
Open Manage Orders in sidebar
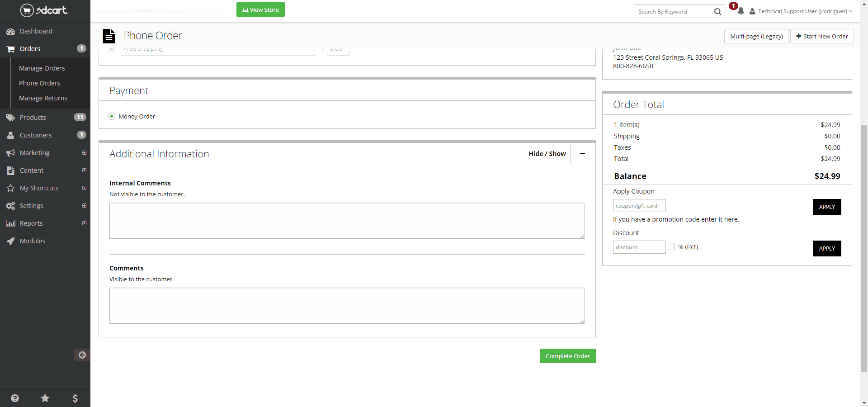coord(42,68)
